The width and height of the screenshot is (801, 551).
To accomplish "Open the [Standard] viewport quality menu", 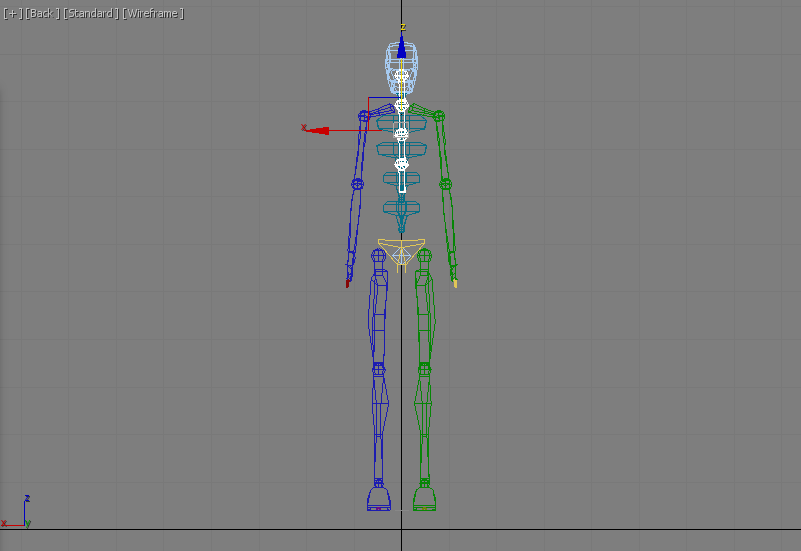I will tap(90, 13).
